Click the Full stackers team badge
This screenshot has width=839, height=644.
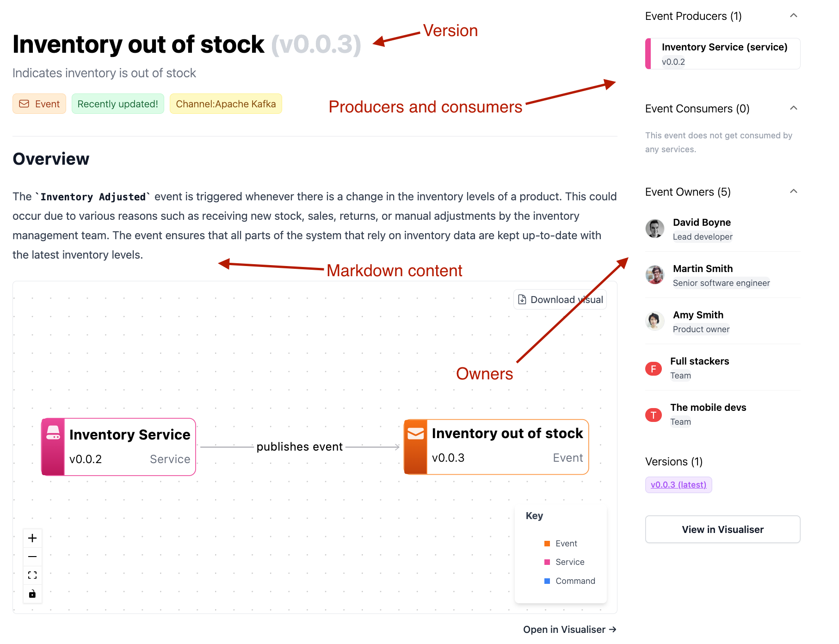pos(654,369)
